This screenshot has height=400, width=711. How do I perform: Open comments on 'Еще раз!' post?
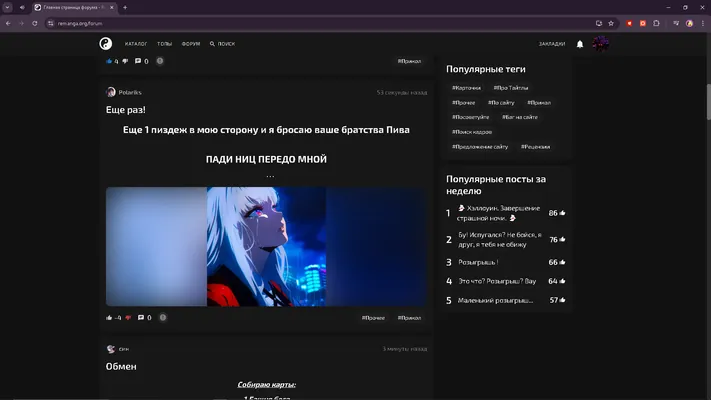144,317
